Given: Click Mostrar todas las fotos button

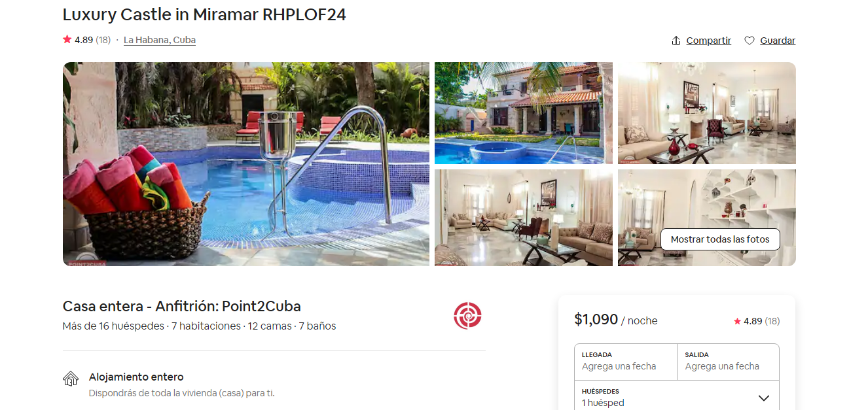Looking at the screenshot, I should coord(720,239).
